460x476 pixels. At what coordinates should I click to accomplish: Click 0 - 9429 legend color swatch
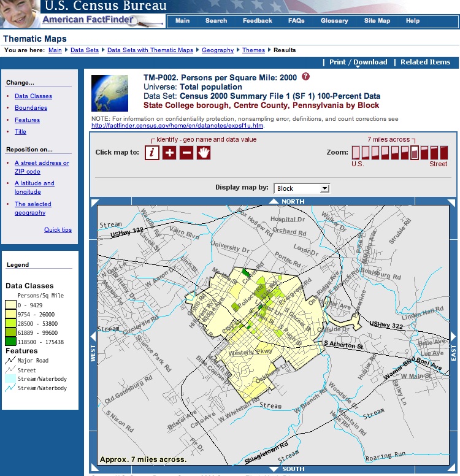click(x=10, y=305)
